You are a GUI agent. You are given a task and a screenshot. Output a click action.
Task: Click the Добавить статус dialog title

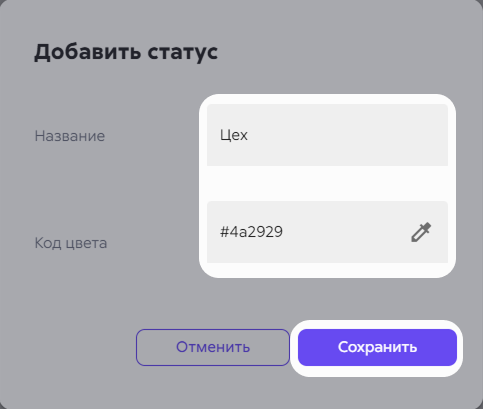pyautogui.click(x=126, y=53)
